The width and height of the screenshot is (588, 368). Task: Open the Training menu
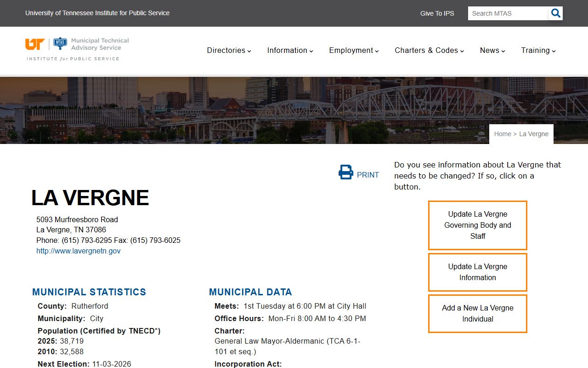coord(538,51)
